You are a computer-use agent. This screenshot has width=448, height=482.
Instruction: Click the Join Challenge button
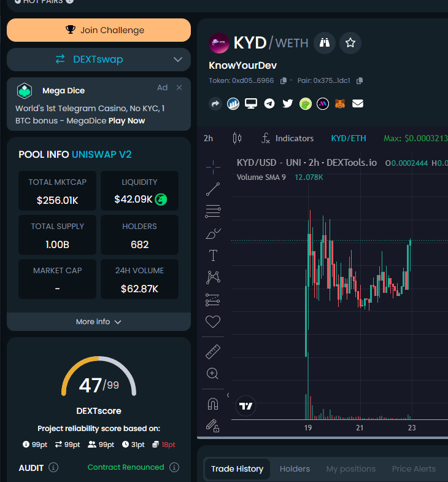pos(99,30)
